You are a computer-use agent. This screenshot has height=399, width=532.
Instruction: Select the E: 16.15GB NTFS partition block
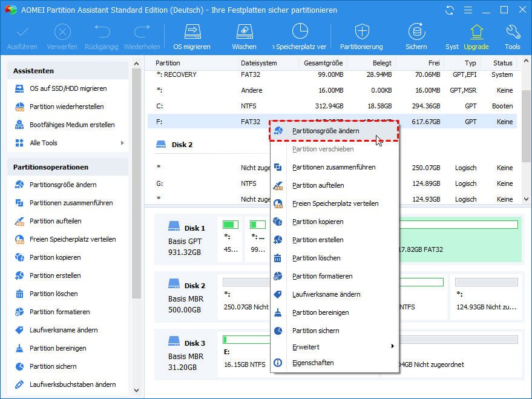[x=245, y=355]
